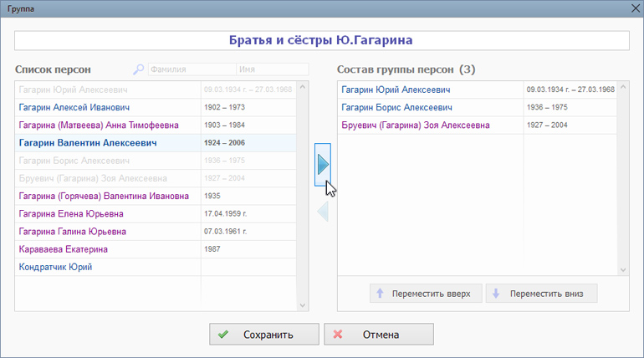This screenshot has width=644, height=358.
Task: Select Гагарин Алексей Иванович in persons list
Action: pyautogui.click(x=156, y=108)
